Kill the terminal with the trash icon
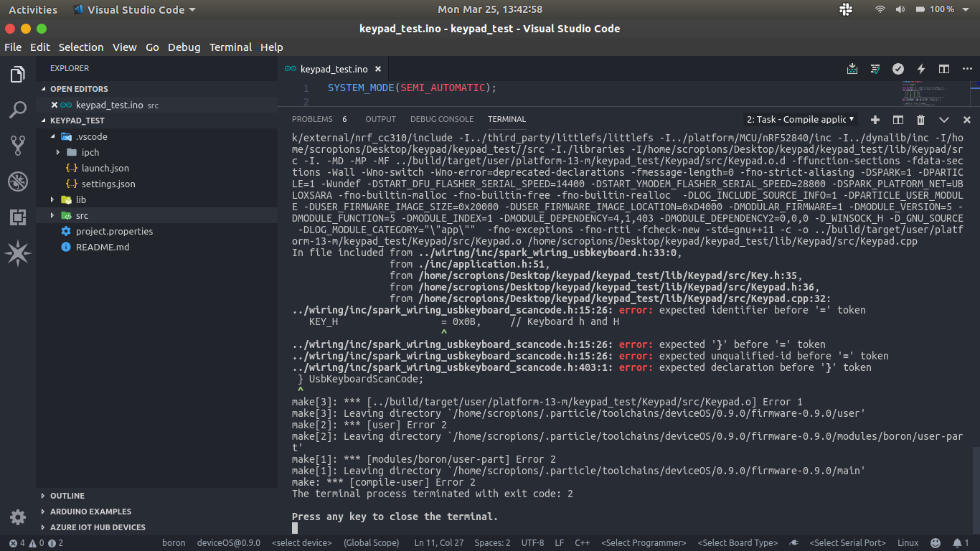This screenshot has height=551, width=980. click(921, 120)
